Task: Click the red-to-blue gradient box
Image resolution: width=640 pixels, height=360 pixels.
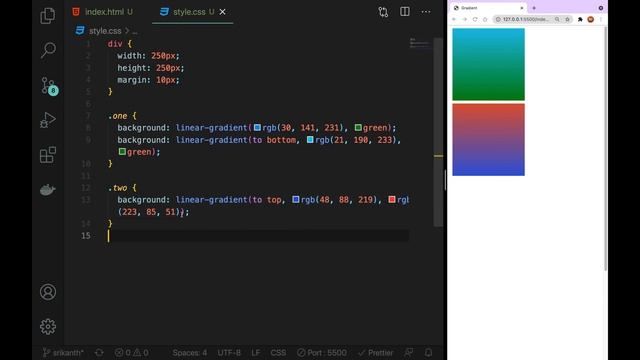Action: 489,140
